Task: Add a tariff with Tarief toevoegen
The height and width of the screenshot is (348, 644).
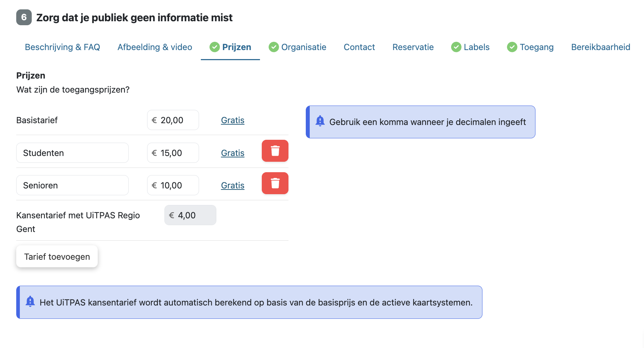Action: 57,256
